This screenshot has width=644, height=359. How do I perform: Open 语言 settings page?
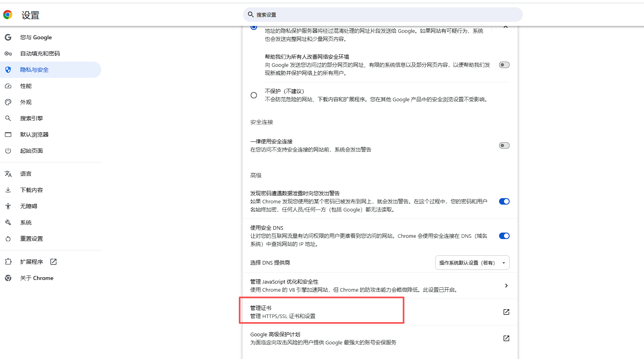point(51,174)
